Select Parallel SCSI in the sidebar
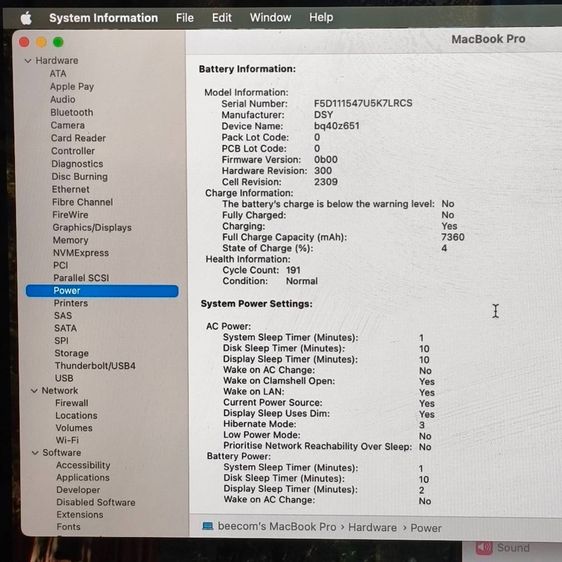This screenshot has width=562, height=562. point(81,278)
